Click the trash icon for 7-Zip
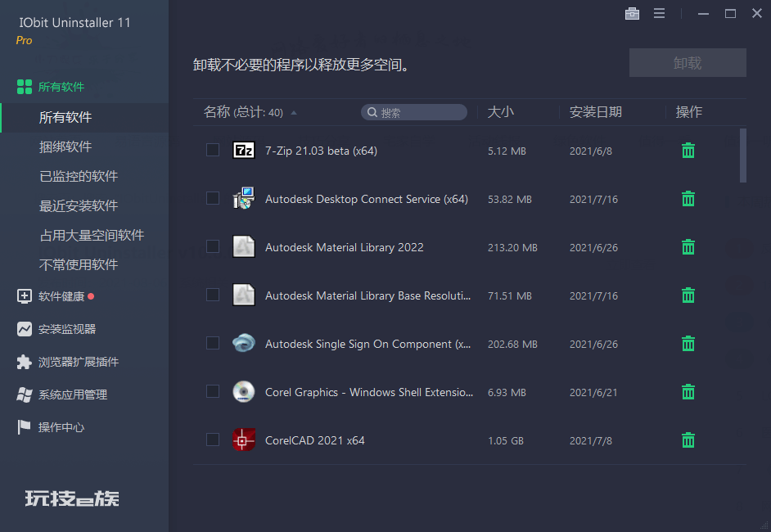 point(688,151)
